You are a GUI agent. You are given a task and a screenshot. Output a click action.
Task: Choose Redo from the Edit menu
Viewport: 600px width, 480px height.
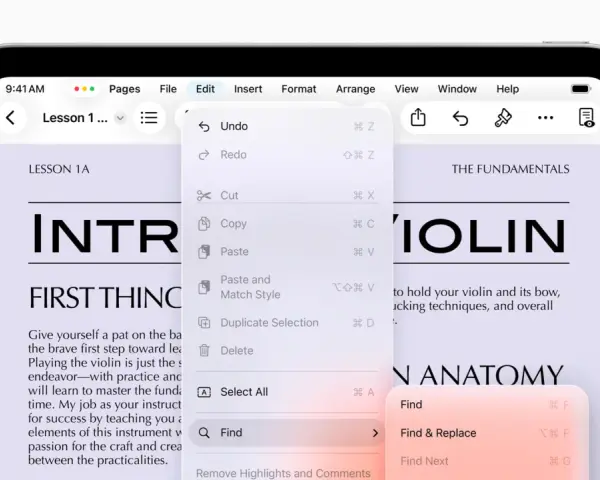286,155
